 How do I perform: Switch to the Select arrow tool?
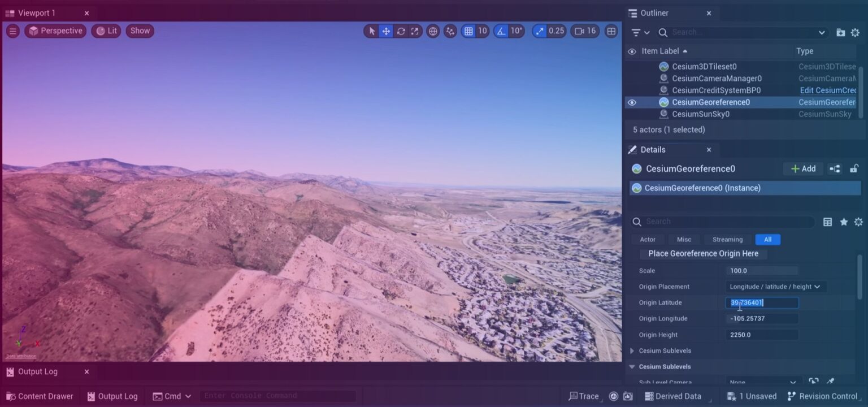(x=371, y=31)
